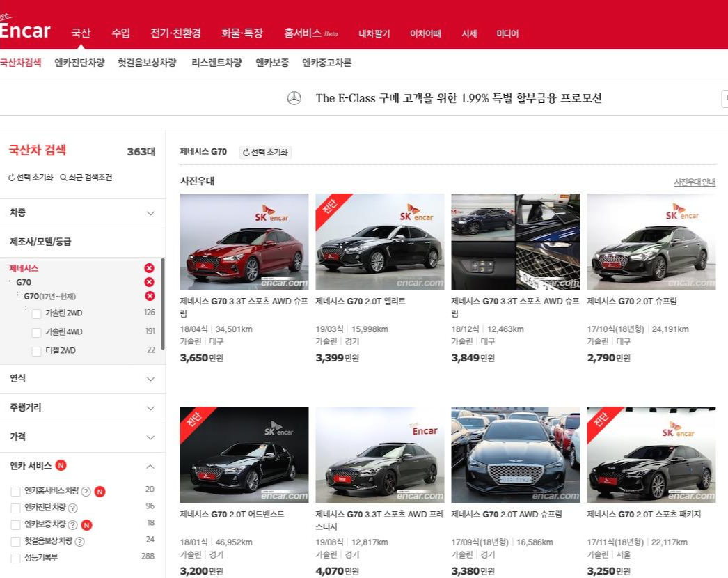728x578 pixels.
Task: Go to 내차팔기 menu
Action: 374,33
